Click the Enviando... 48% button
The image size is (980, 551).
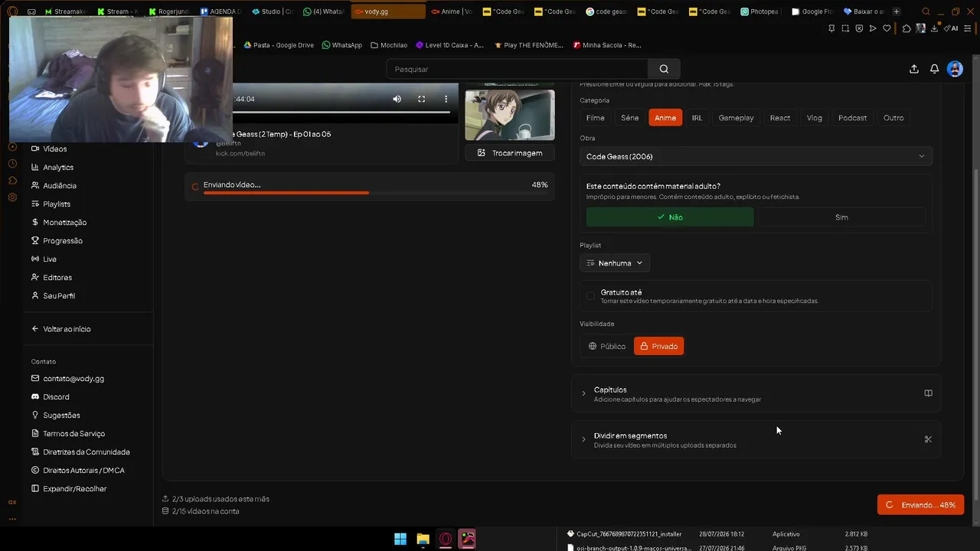[x=920, y=505]
